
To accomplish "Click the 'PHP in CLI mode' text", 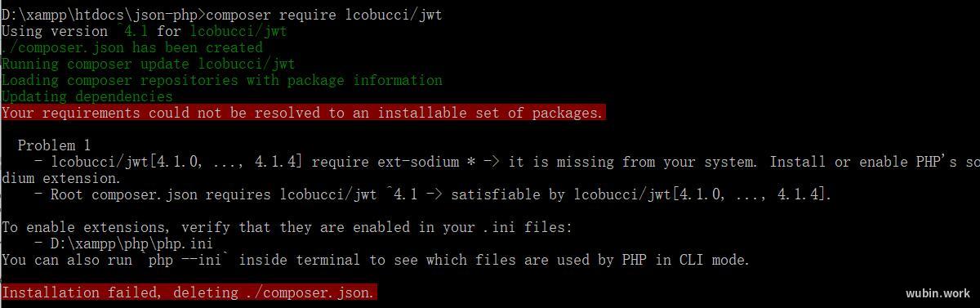I will tap(683, 260).
